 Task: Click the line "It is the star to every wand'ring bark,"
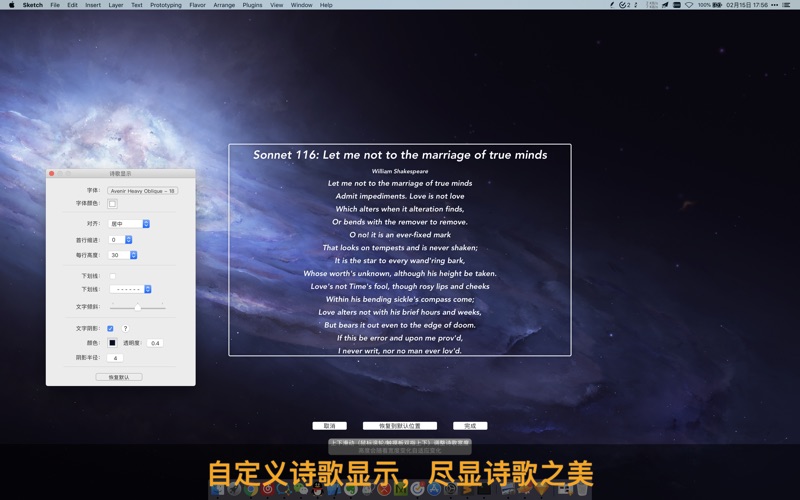tap(400, 260)
